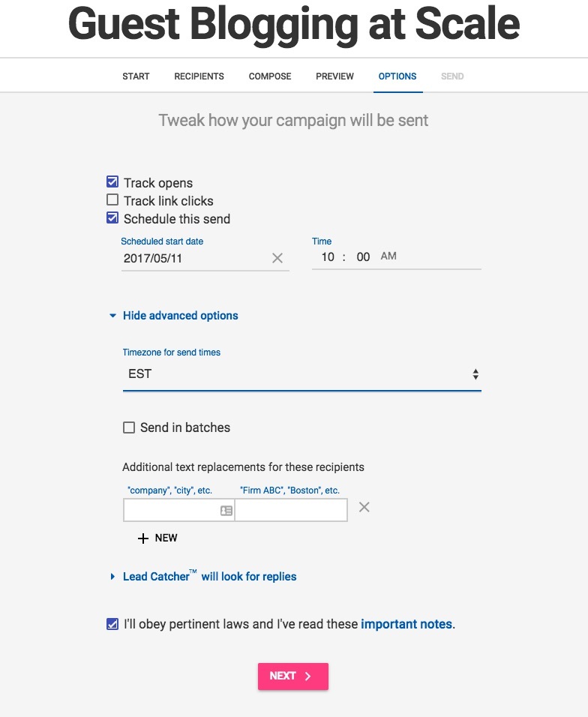Click the contact card icon in replacement field
The height and width of the screenshot is (717, 588).
(226, 510)
